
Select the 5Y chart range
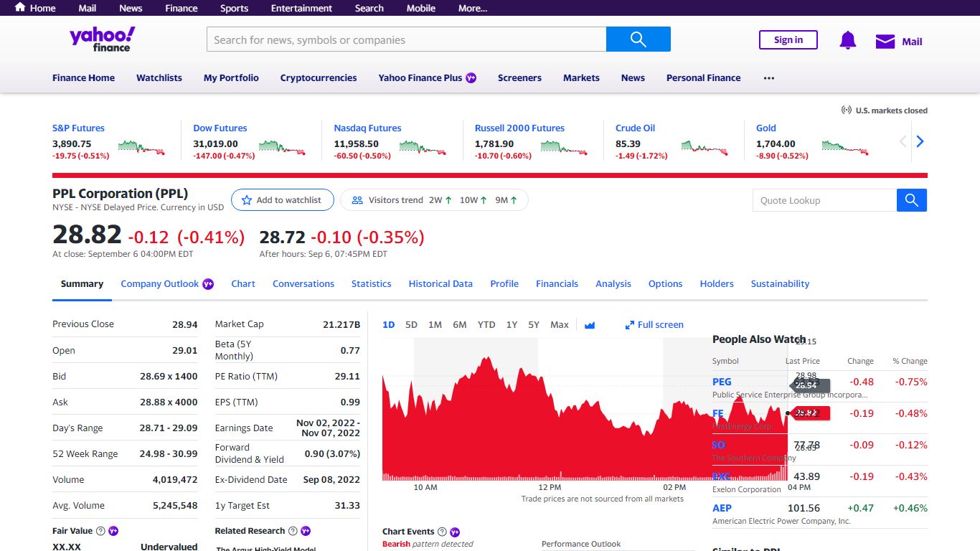[x=534, y=325]
